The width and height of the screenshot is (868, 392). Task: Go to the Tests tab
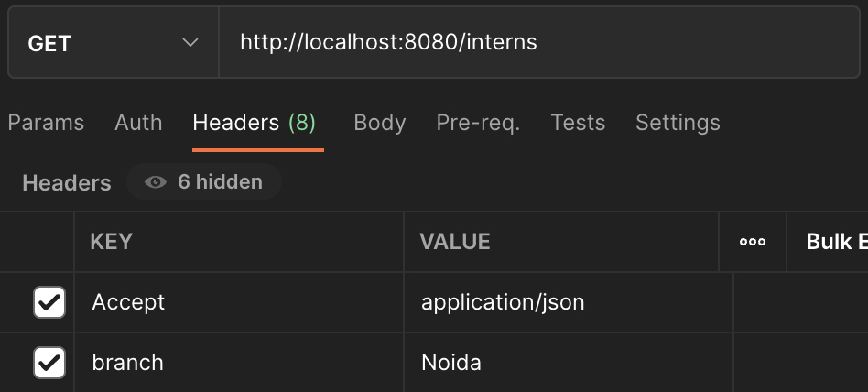click(x=578, y=123)
